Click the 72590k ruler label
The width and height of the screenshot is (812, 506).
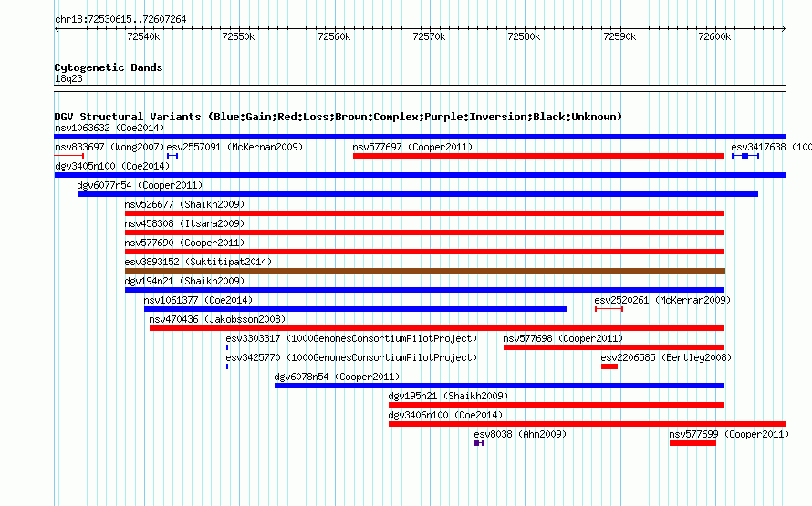pos(619,36)
